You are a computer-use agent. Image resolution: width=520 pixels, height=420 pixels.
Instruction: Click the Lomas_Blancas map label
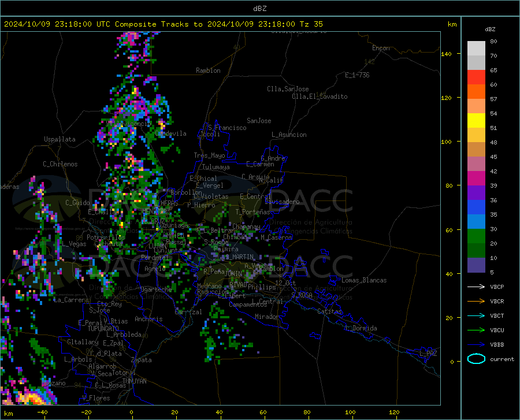pyautogui.click(x=364, y=280)
